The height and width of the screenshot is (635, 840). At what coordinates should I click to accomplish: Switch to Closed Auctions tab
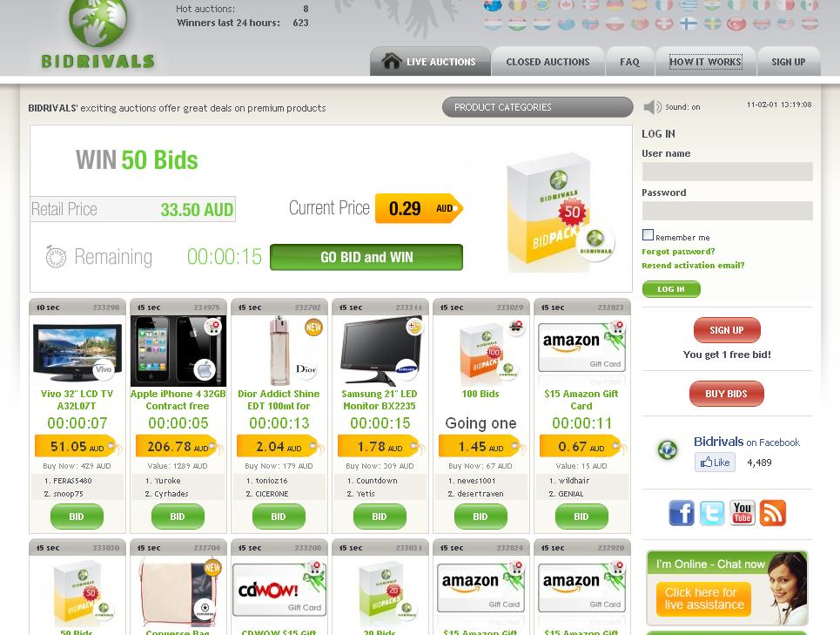coord(548,62)
